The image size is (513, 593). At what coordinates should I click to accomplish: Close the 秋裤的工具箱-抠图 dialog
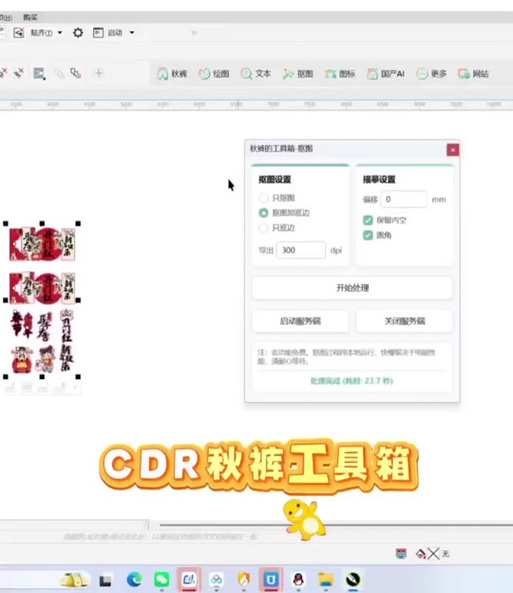point(452,150)
